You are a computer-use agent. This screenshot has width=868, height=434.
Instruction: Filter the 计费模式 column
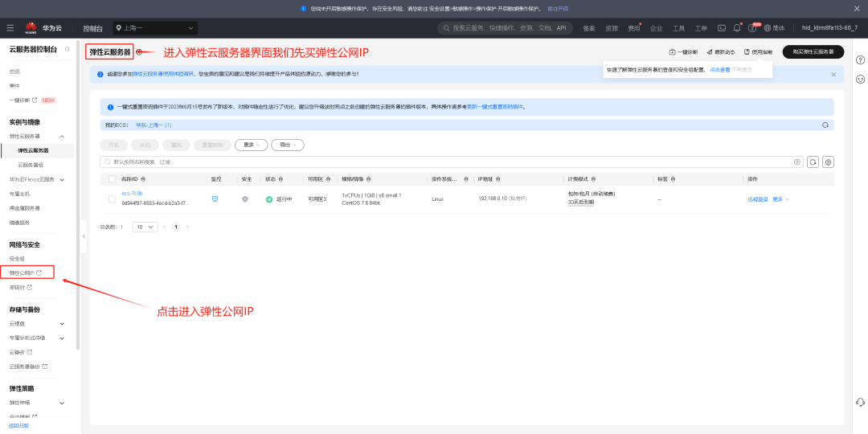coord(592,179)
